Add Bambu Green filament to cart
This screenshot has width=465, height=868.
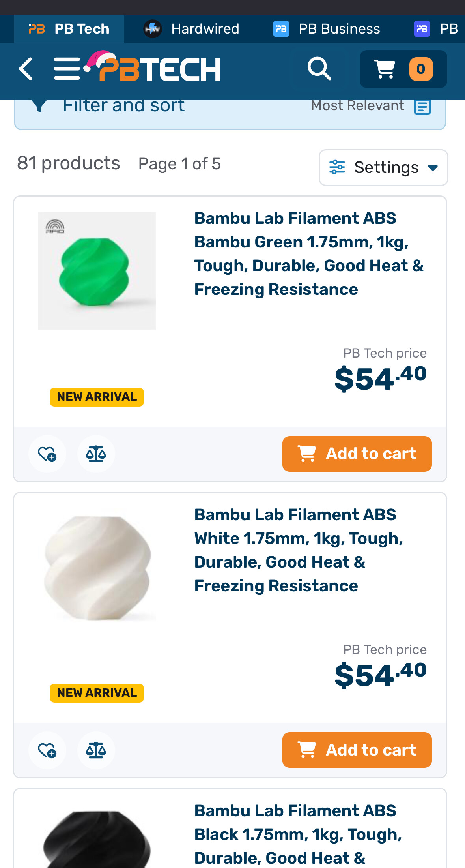pyautogui.click(x=357, y=454)
